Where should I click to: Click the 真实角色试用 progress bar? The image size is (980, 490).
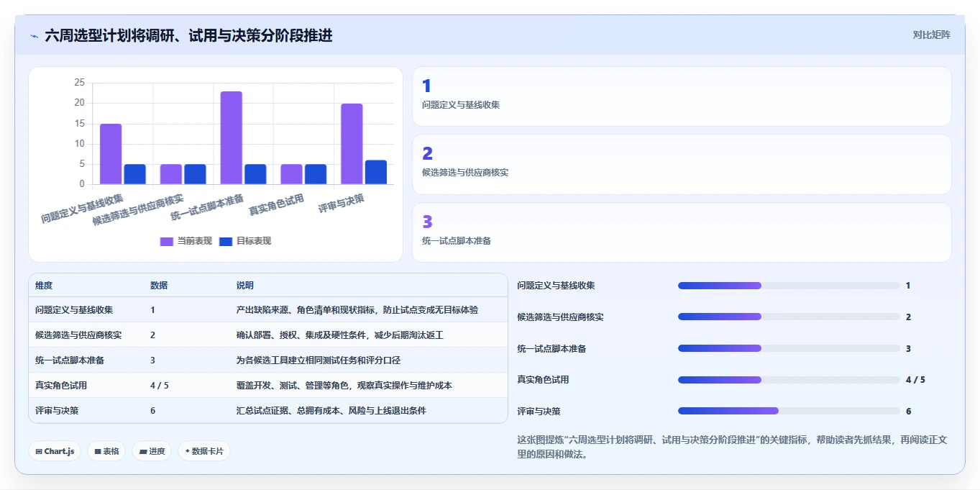(789, 380)
